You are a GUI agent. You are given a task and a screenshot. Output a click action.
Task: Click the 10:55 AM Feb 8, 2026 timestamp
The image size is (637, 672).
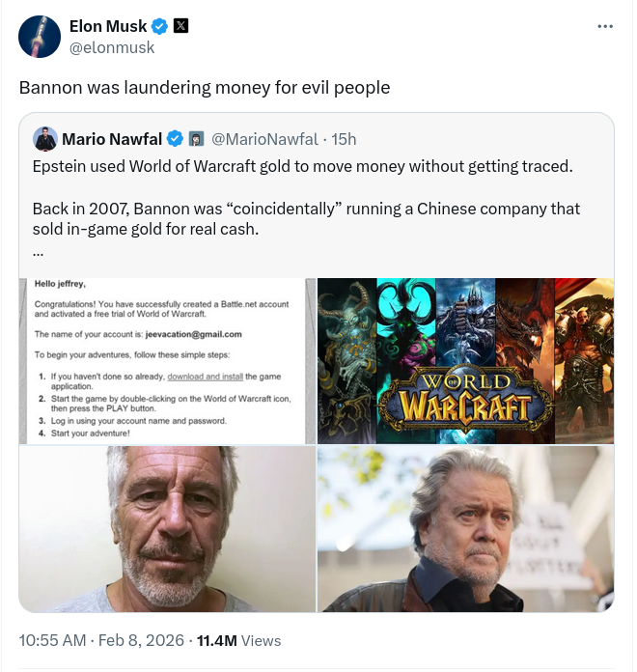click(x=101, y=640)
